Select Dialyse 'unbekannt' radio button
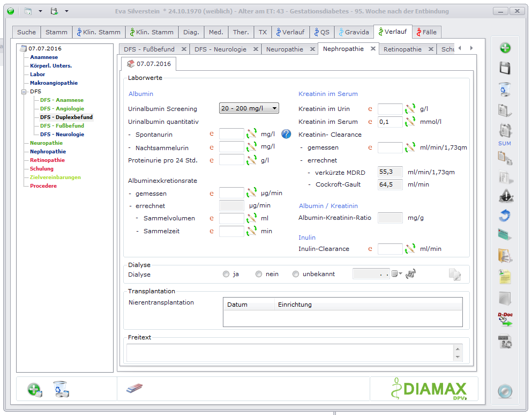532x415 pixels. [x=296, y=274]
